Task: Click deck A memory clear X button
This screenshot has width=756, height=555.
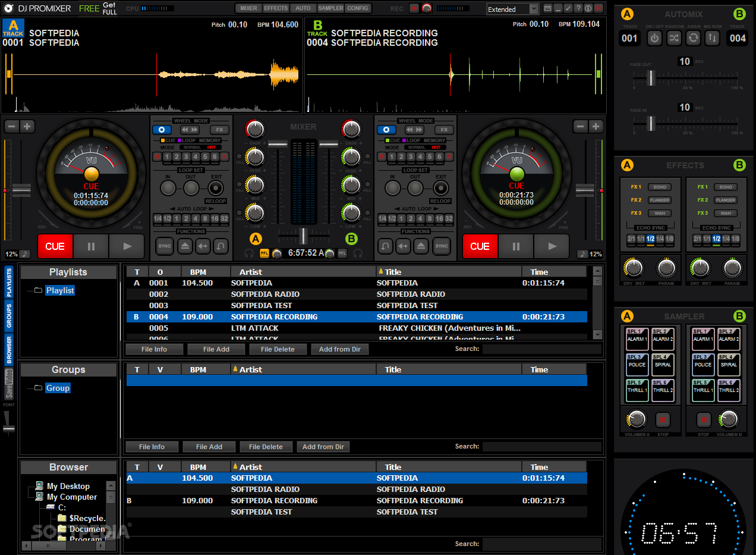Action: tap(225, 157)
